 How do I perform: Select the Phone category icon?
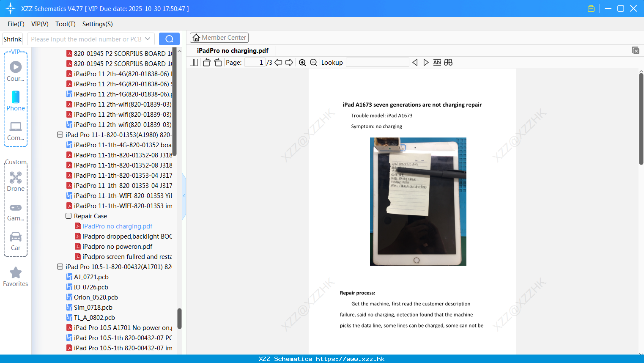(x=16, y=101)
